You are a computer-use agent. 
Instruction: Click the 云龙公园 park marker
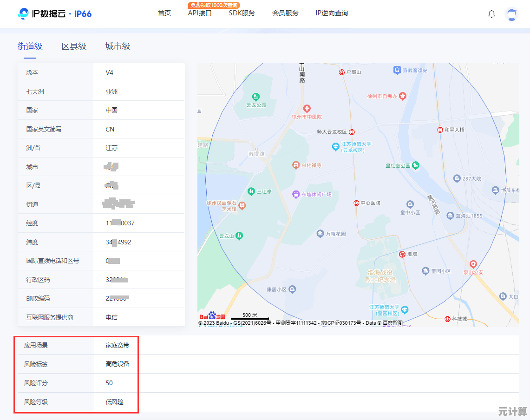coord(255,97)
